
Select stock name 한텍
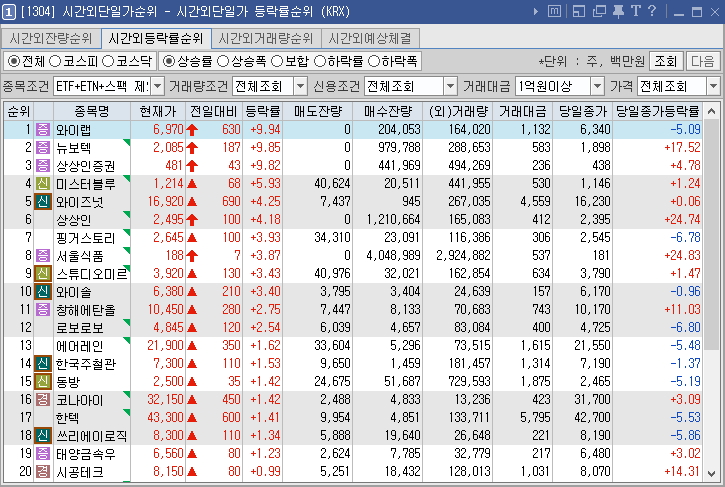click(68, 418)
